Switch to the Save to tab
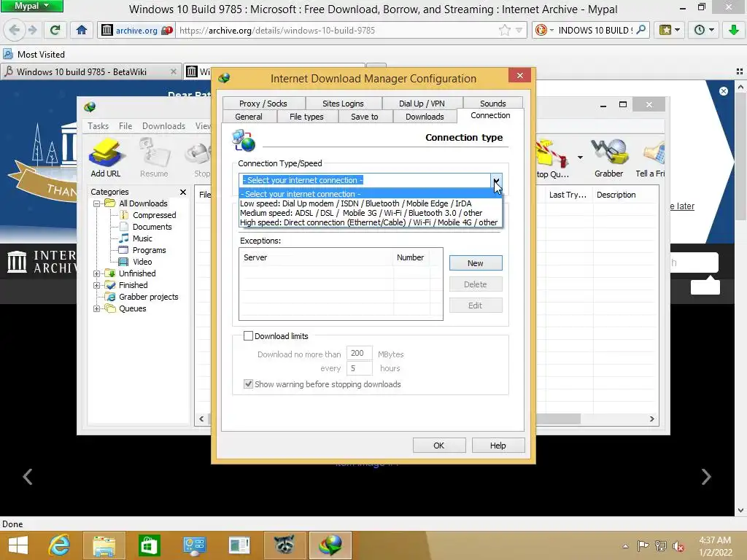 [x=365, y=117]
